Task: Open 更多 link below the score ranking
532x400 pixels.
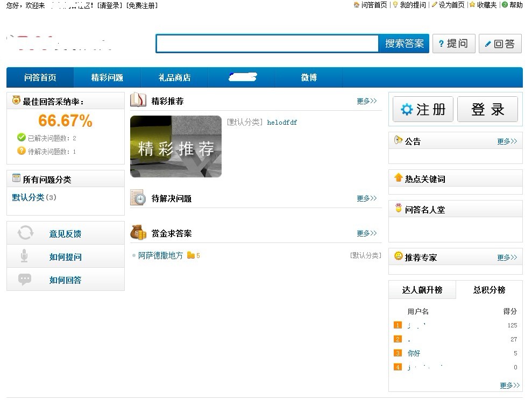Action: pos(509,385)
